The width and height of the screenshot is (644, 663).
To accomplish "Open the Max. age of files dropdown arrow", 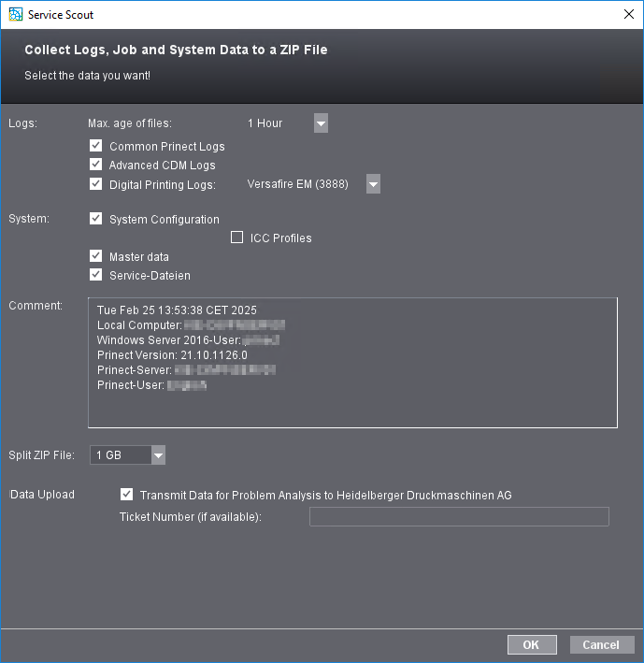I will 321,123.
